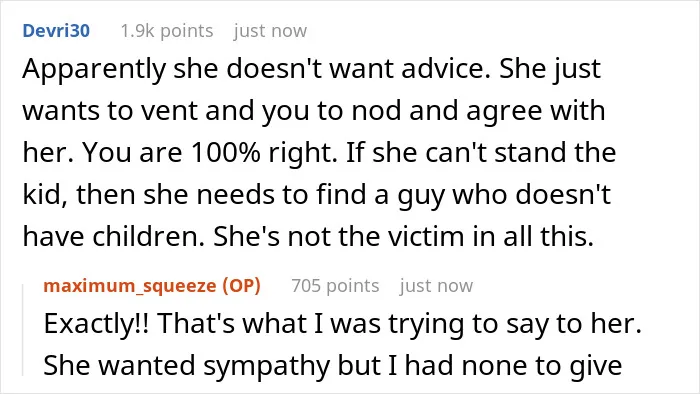
Task: Click the 705 points score
Action: coord(335,286)
